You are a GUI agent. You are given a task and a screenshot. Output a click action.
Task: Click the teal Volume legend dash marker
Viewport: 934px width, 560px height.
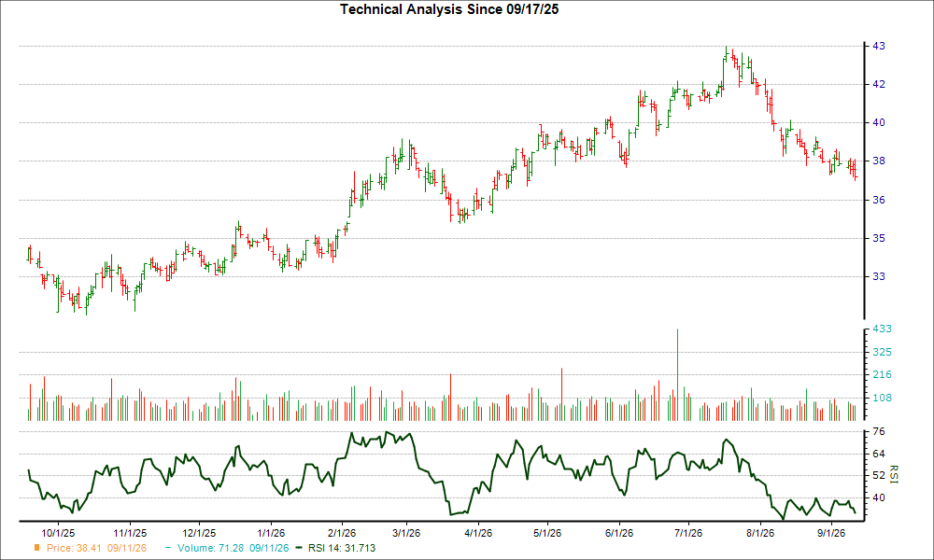point(168,548)
